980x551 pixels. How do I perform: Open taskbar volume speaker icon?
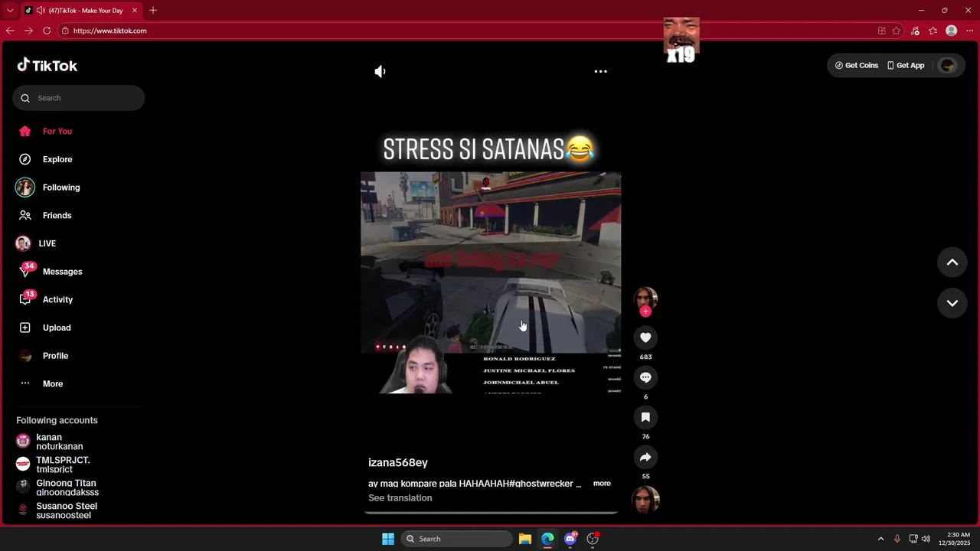926,539
